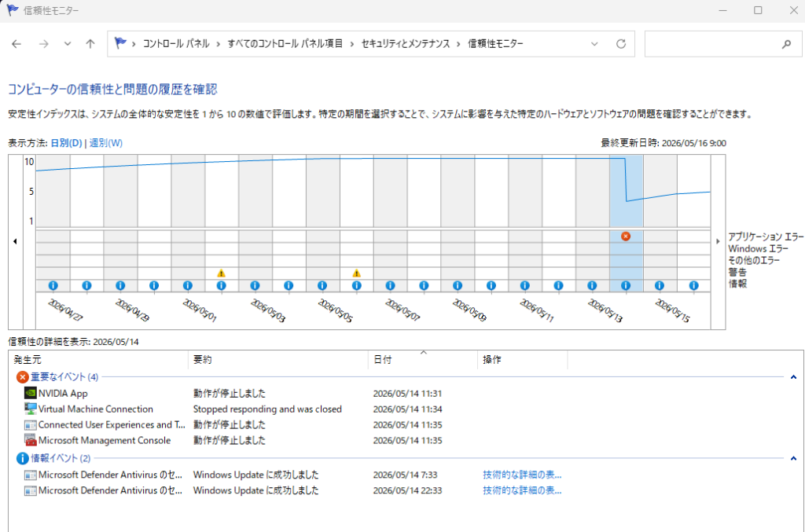Open the recent locations dropdown chevron
The image size is (805, 532).
pos(68,44)
